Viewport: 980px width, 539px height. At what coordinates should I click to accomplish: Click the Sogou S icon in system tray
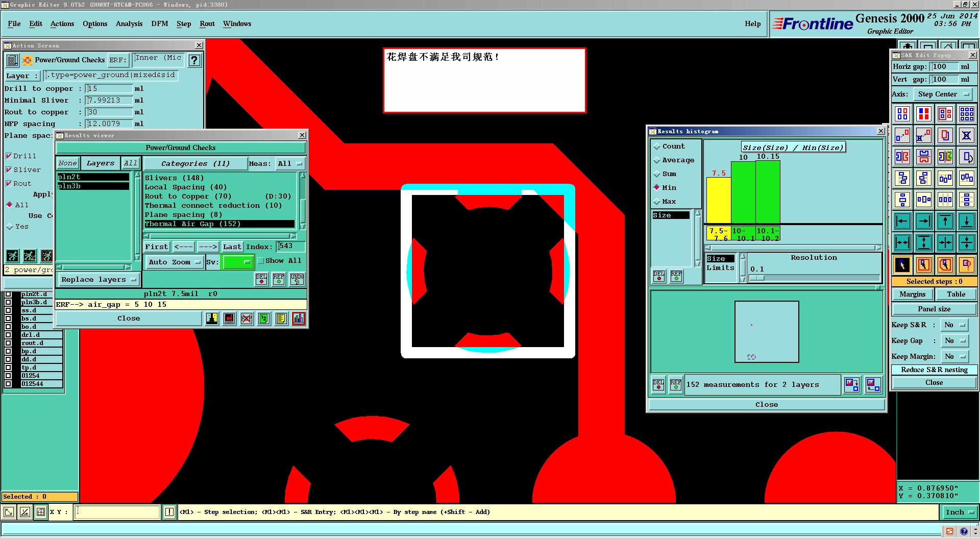[949, 531]
